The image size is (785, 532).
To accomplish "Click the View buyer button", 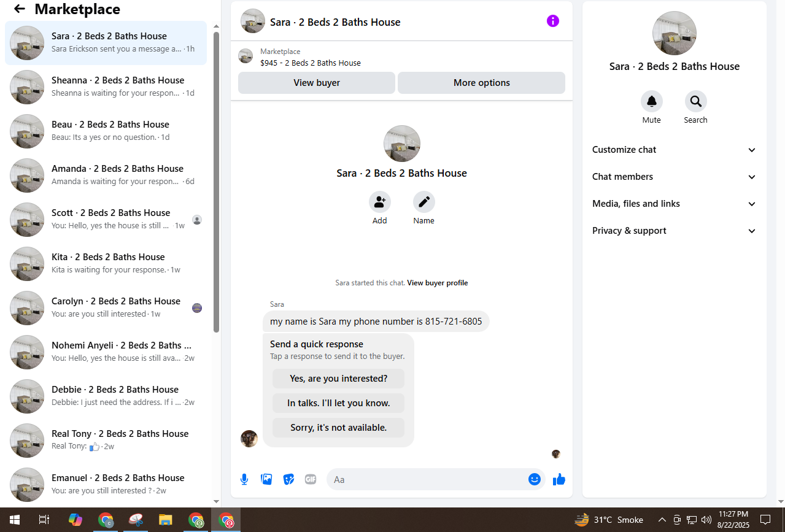I will pyautogui.click(x=317, y=83).
